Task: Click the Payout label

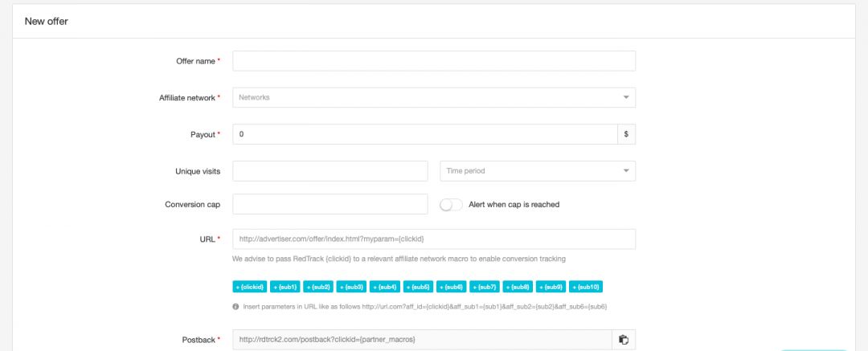Action: pos(203,134)
